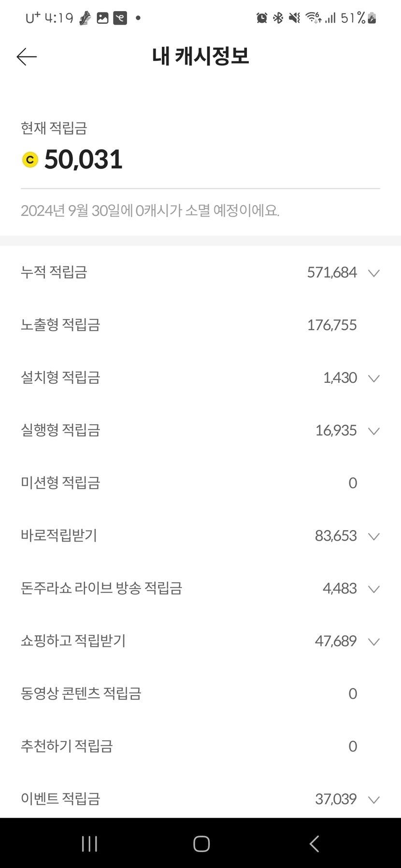
Task: Expand the 누적 적립금 row
Action: point(373,273)
